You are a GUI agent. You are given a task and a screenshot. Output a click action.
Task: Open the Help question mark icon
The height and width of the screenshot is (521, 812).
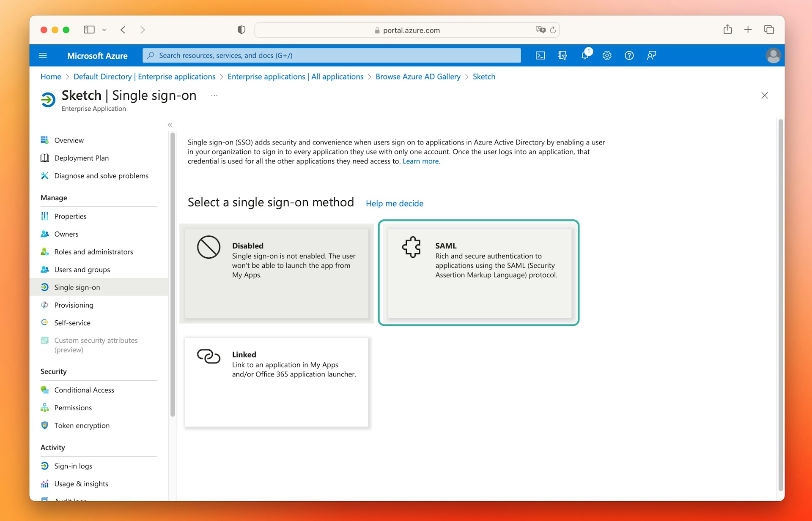pyautogui.click(x=629, y=55)
